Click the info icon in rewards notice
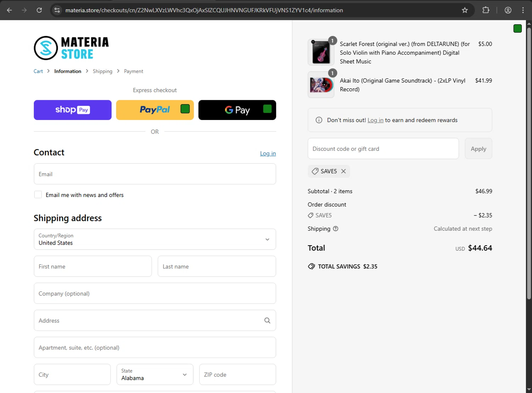The height and width of the screenshot is (393, 532). pos(319,120)
